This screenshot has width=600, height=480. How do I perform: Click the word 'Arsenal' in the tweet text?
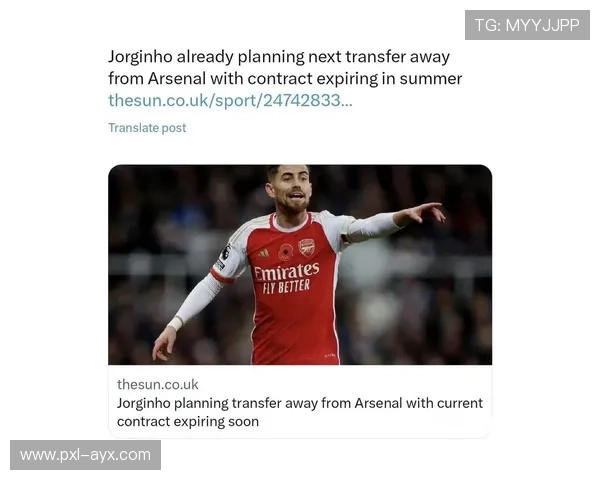(177, 78)
